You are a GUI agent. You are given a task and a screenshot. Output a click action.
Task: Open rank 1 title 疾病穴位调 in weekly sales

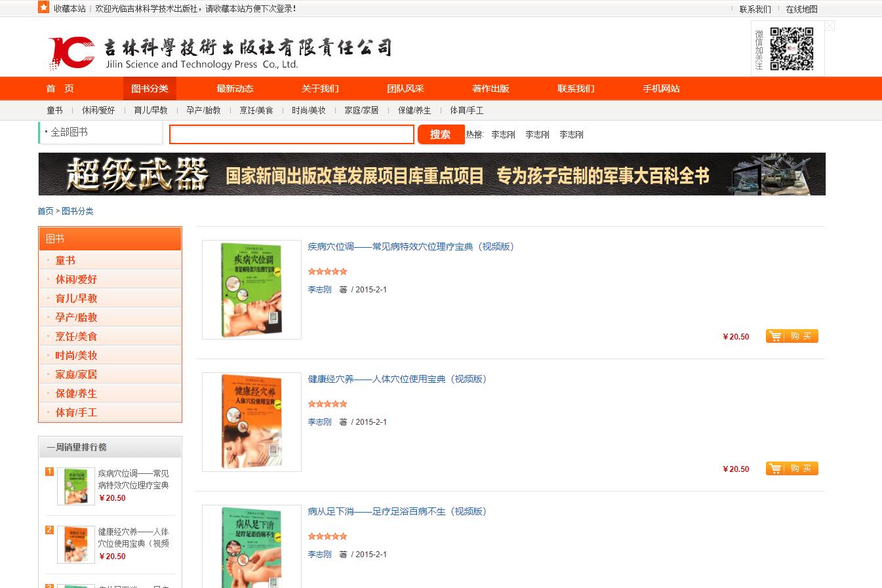(x=134, y=479)
